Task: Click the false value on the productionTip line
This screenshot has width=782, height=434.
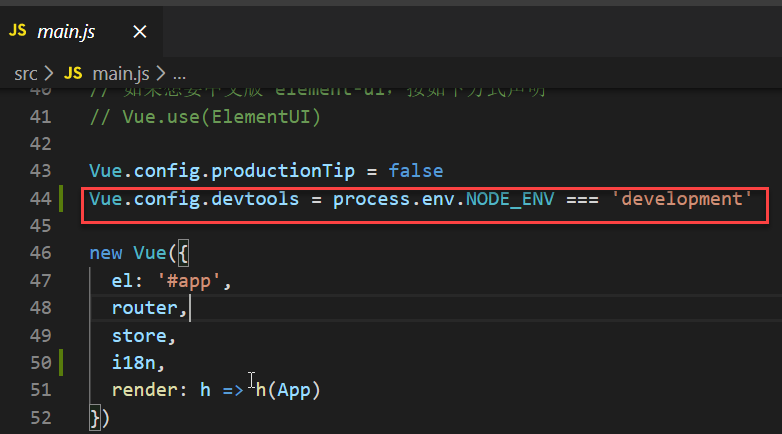Action: tap(415, 171)
